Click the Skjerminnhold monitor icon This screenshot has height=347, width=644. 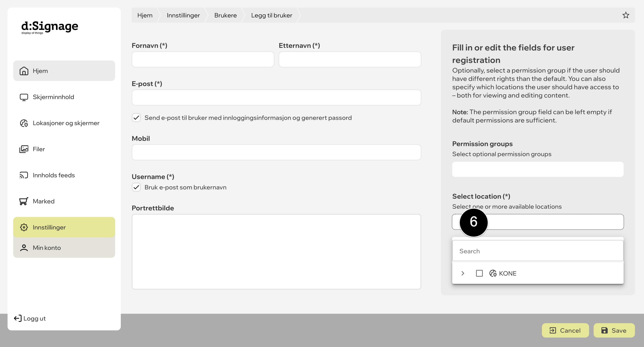click(24, 97)
